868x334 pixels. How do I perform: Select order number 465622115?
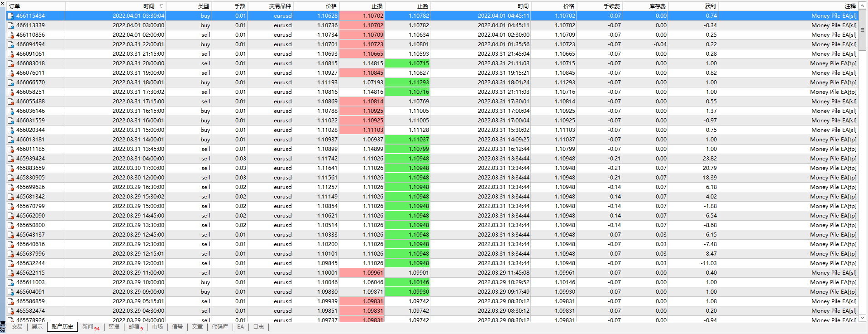(x=30, y=273)
